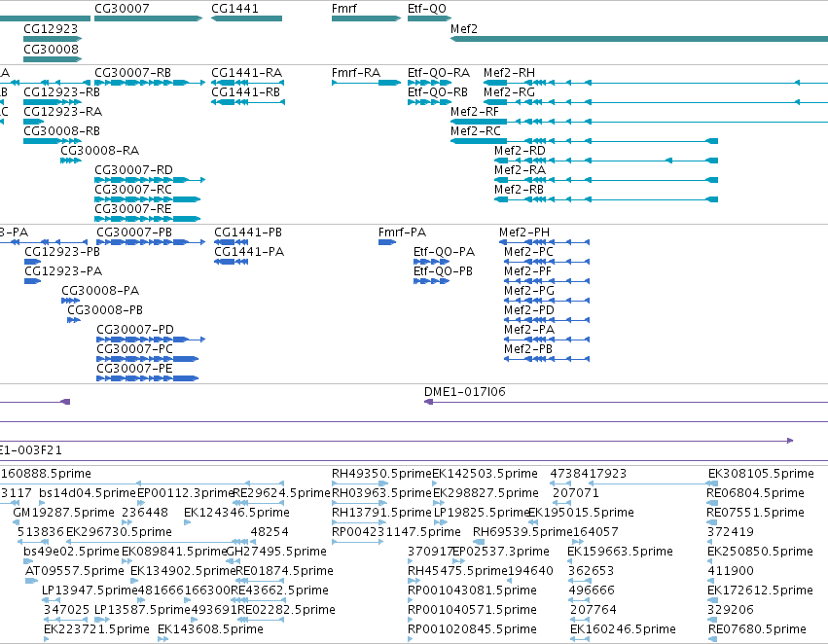
Task: Click EST EK308105.5prime
Action: (x=761, y=474)
